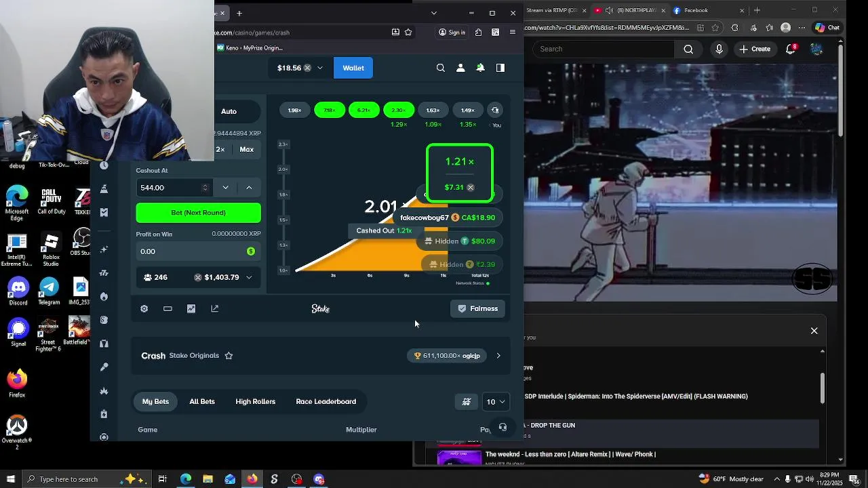Open Stake notifications bell
The width and height of the screenshot is (868, 488).
coord(480,68)
